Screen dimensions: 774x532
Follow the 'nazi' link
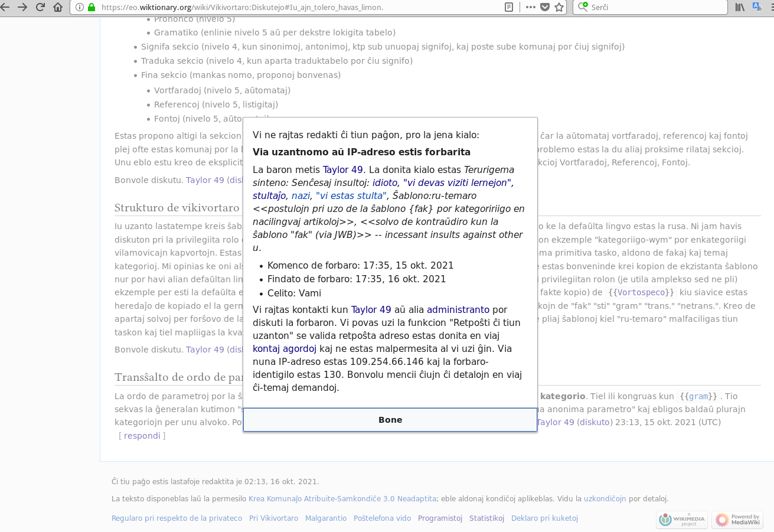(301, 195)
